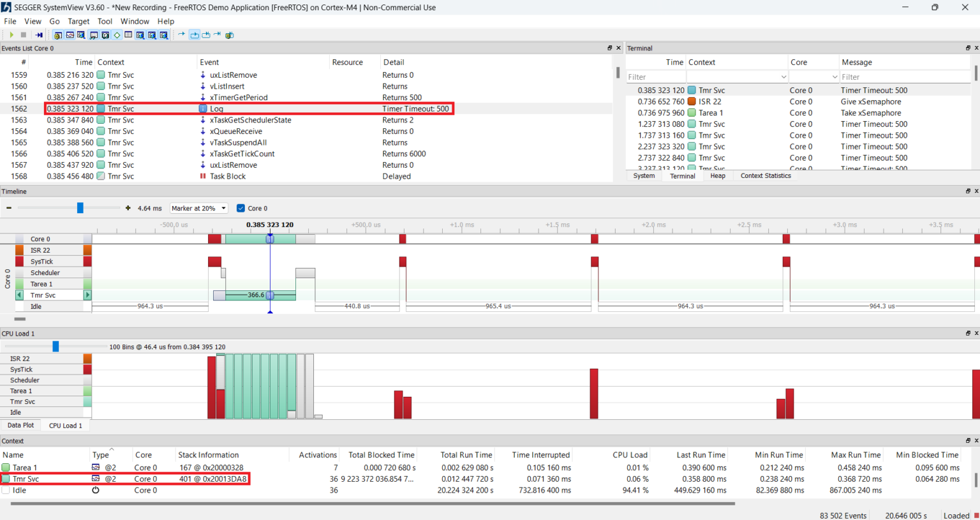Close the Events List Core 0 panel
This screenshot has width=980, height=520.
point(618,48)
